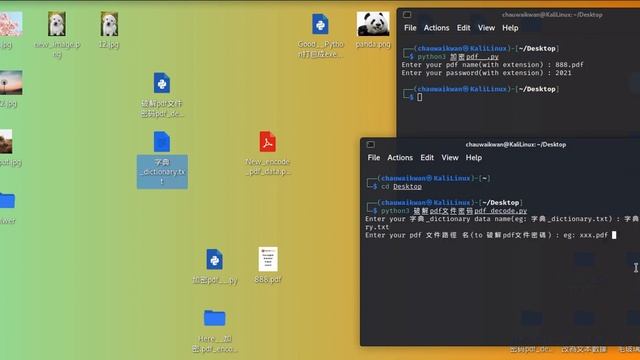Select the 加密pdf .py script icon
Image resolution: width=640 pixels, height=360 pixels.
click(215, 260)
